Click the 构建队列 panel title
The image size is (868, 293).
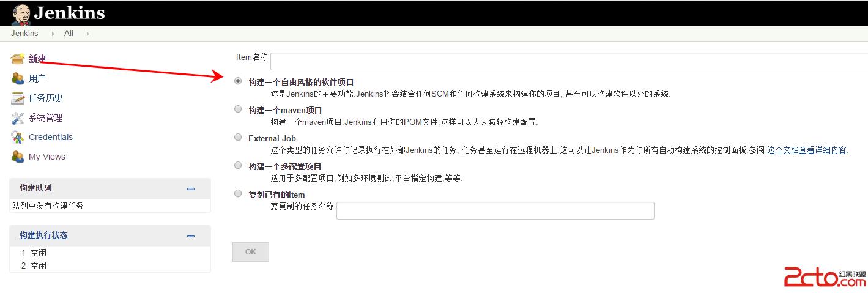[35, 188]
